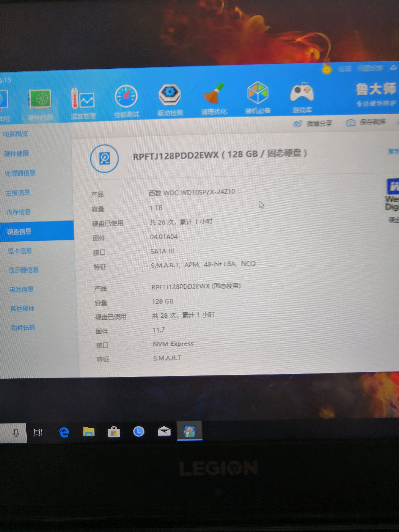Click the RPFTJ128PDD2EWX (固态硬盘) product text
The height and width of the screenshot is (532, 399).
(x=196, y=286)
